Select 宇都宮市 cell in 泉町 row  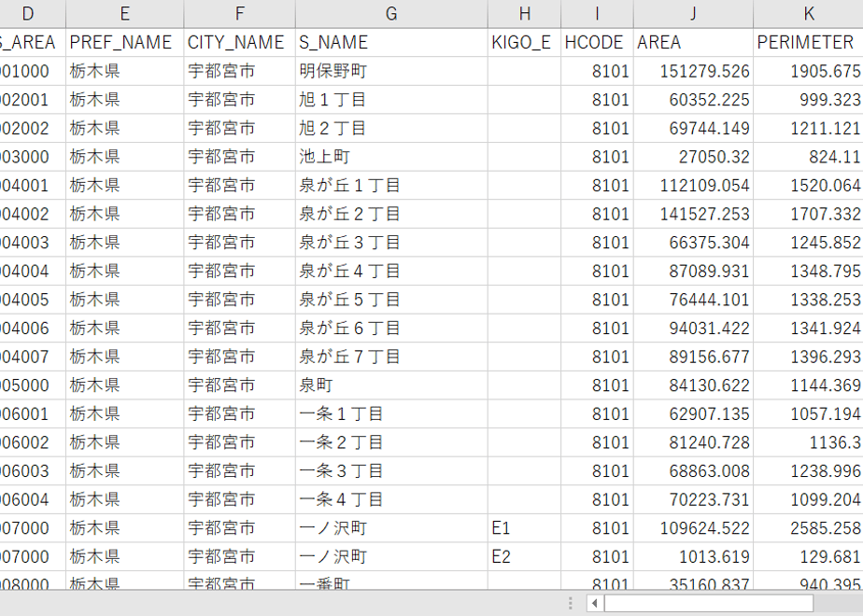pyautogui.click(x=239, y=385)
